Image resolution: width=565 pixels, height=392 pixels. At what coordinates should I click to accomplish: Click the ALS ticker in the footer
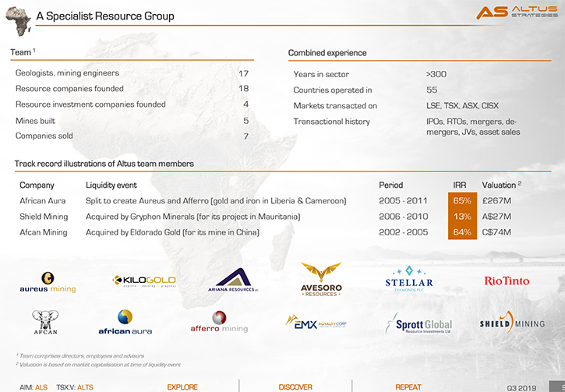(x=41, y=387)
